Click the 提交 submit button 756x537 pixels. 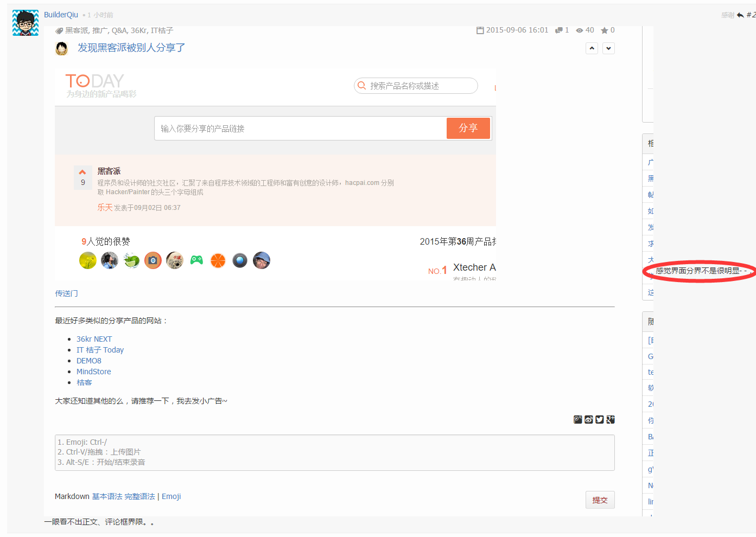600,500
